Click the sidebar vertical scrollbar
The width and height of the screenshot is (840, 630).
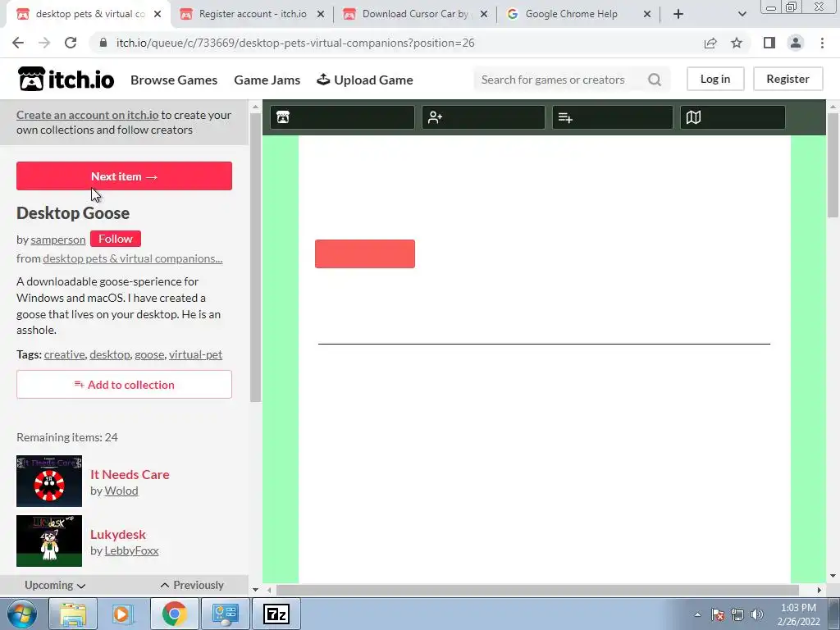coord(256,257)
